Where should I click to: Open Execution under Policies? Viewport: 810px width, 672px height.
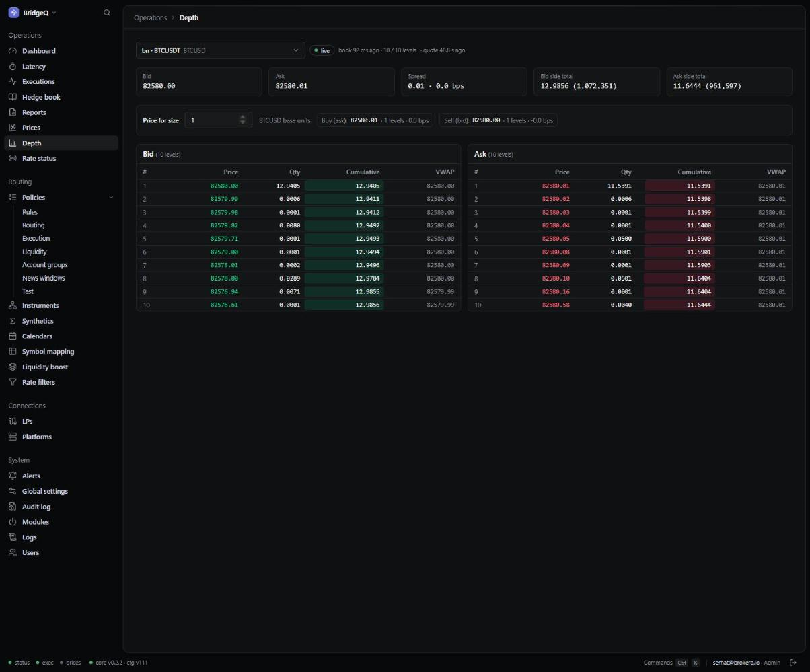36,239
